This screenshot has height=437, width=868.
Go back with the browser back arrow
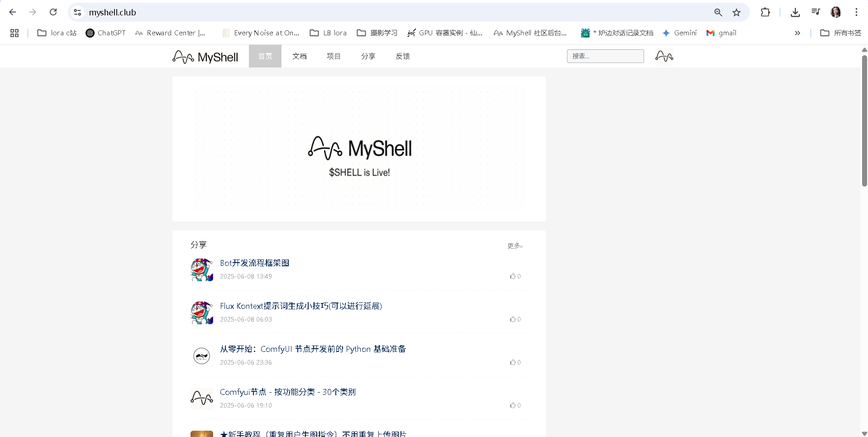point(13,12)
